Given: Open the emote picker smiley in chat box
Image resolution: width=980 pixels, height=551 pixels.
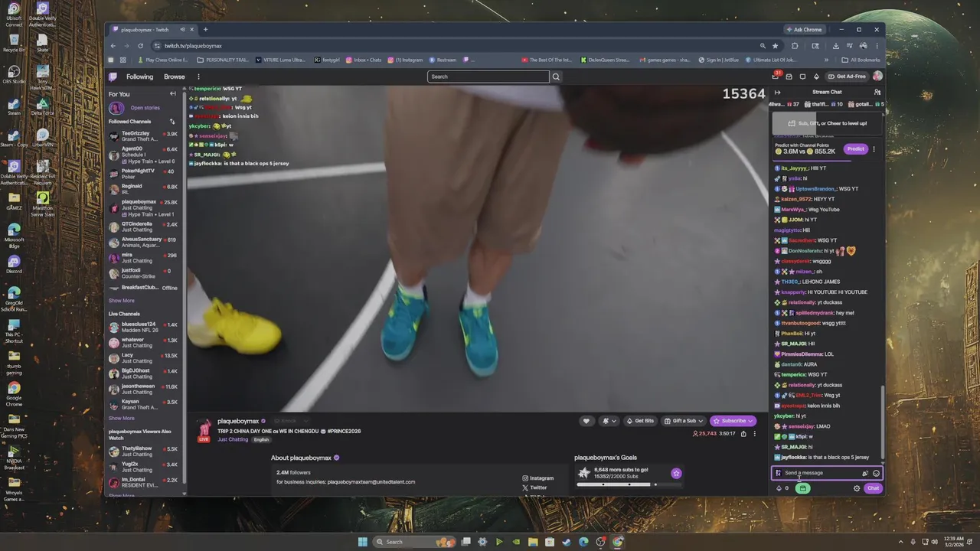Looking at the screenshot, I should point(876,473).
